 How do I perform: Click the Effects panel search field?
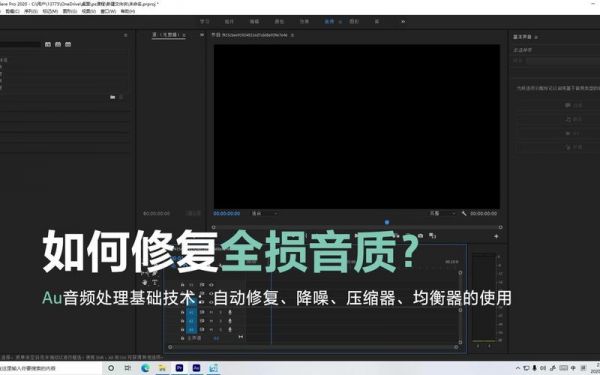pyautogui.click(x=20, y=44)
